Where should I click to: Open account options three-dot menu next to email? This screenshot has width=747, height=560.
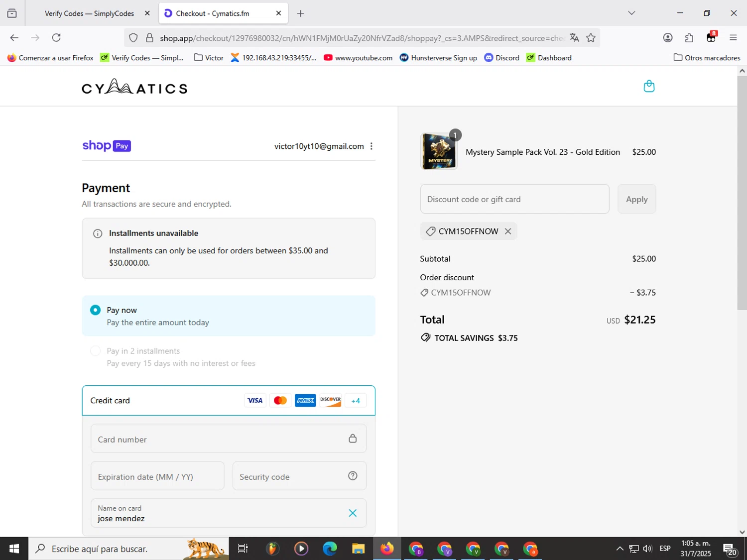(x=372, y=146)
